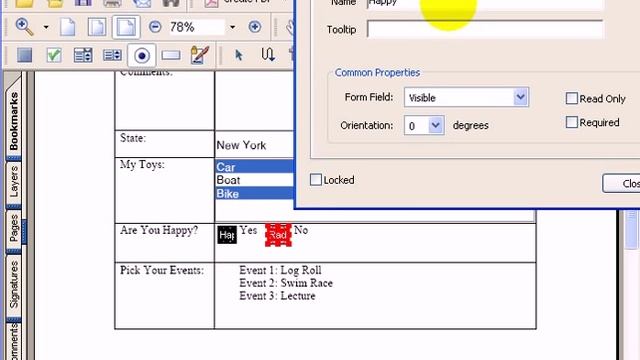Screen dimensions: 640x360
Task: Toggle the Locked checkbox
Action: click(316, 180)
